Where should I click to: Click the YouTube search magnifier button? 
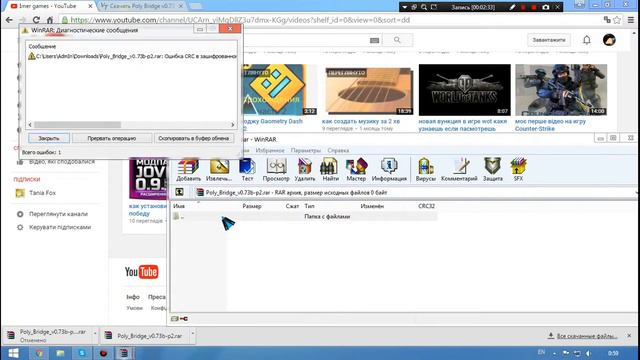pos(397,40)
